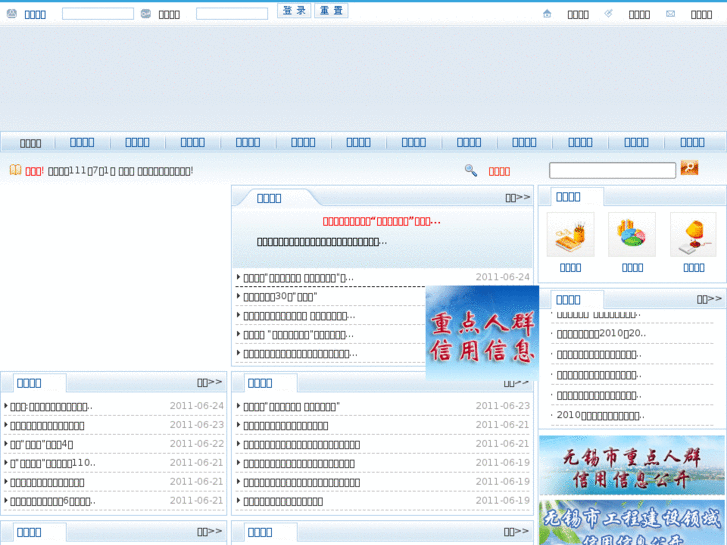Click the key icon next to the password field
Screen dimensions: 727x545
pyautogui.click(x=146, y=14)
